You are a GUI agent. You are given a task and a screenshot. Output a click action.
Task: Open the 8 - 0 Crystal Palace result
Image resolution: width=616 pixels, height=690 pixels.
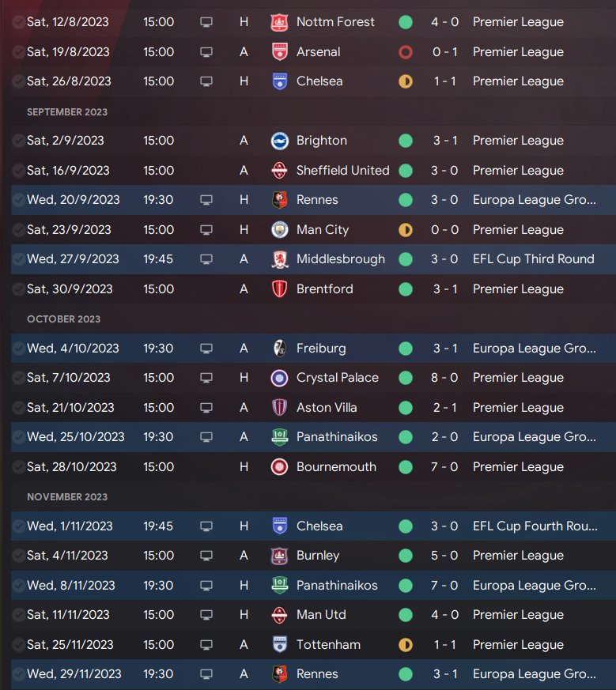point(444,378)
